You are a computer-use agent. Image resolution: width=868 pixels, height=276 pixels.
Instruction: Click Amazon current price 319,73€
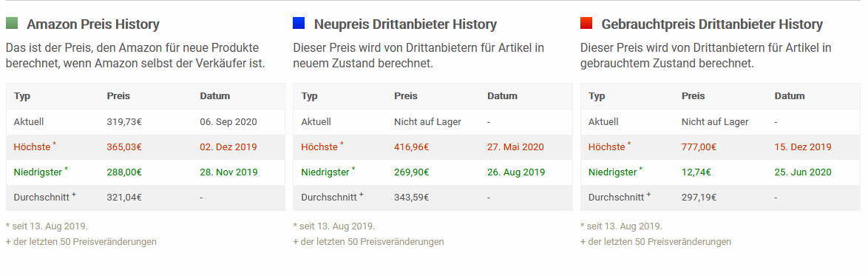tap(124, 122)
